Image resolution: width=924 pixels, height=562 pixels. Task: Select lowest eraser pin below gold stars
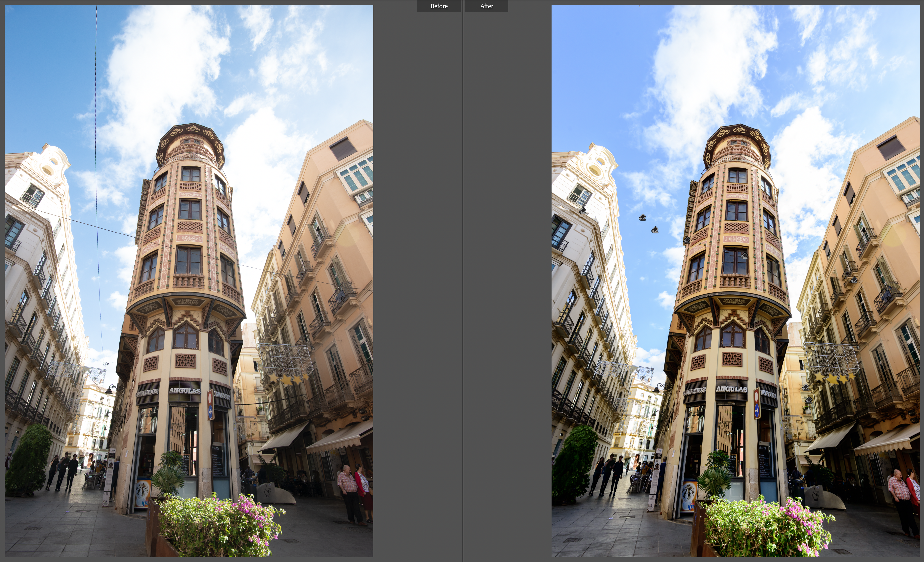coord(809,401)
